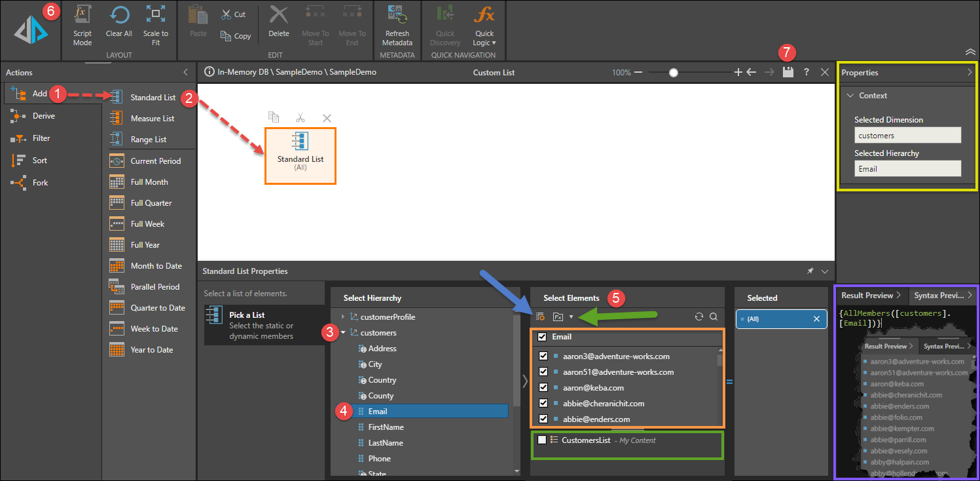Collapse the Actions panel

coord(186,73)
